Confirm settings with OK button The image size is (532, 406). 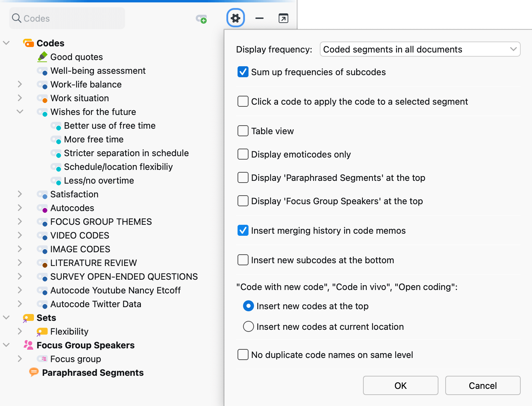400,385
